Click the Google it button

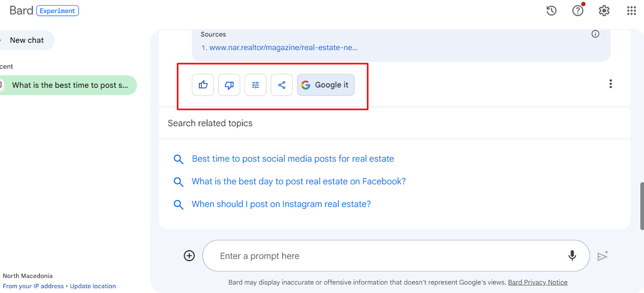pos(326,85)
